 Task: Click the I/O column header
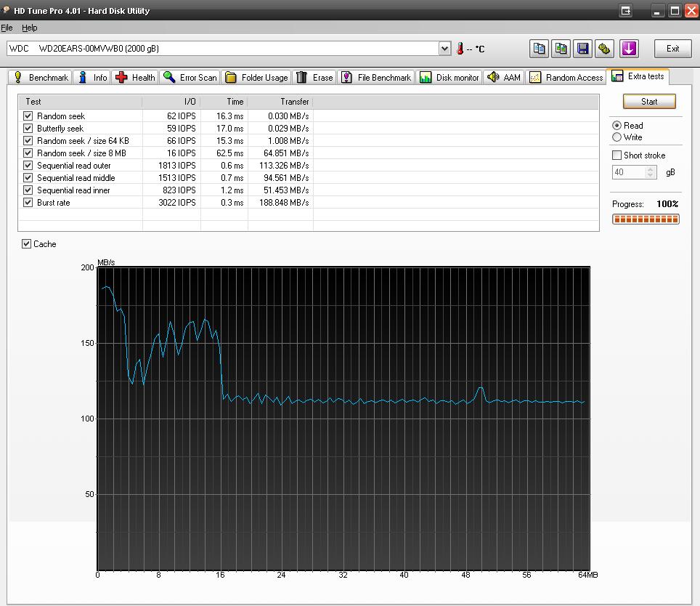tap(171, 102)
